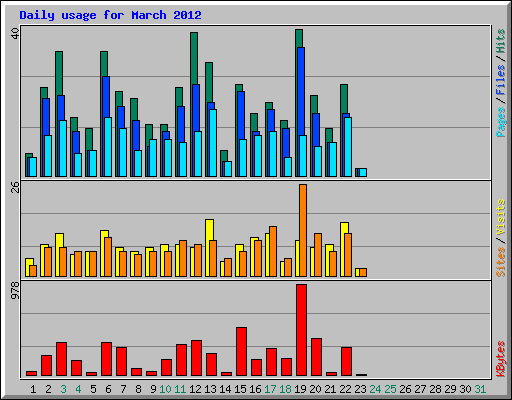Click green day label '11' on the x-axis

pyautogui.click(x=180, y=389)
